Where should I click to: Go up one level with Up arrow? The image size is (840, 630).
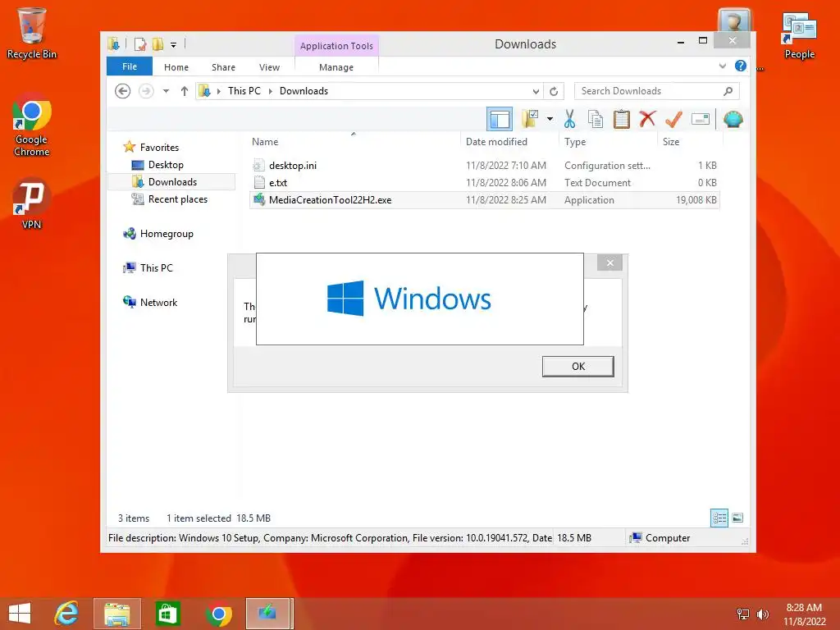[185, 91]
